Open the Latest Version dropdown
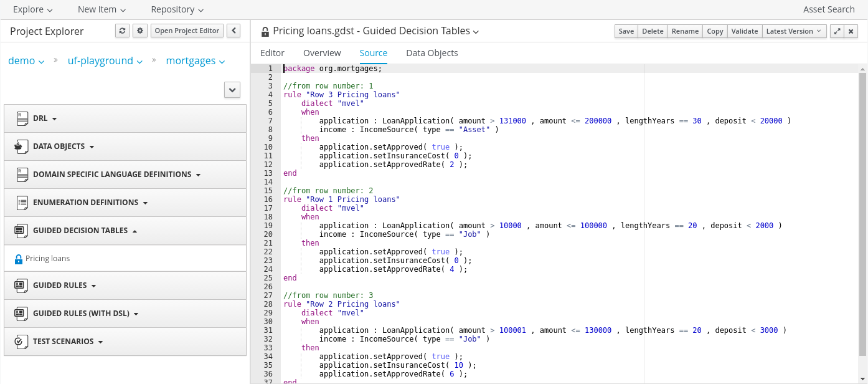The height and width of the screenshot is (384, 868). point(794,31)
